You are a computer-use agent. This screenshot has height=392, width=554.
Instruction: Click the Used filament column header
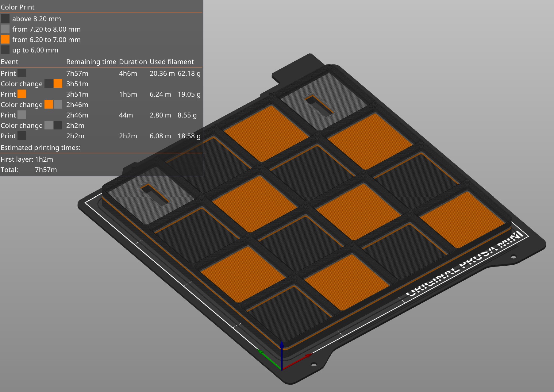click(171, 62)
